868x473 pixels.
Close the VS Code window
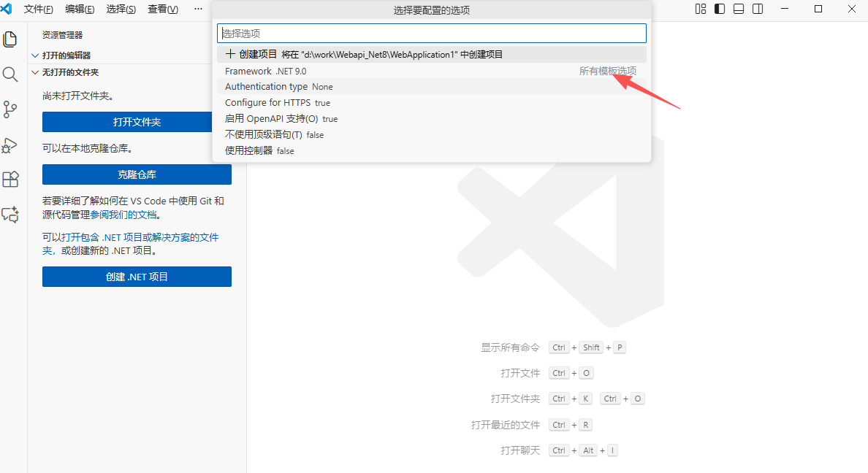click(x=852, y=9)
